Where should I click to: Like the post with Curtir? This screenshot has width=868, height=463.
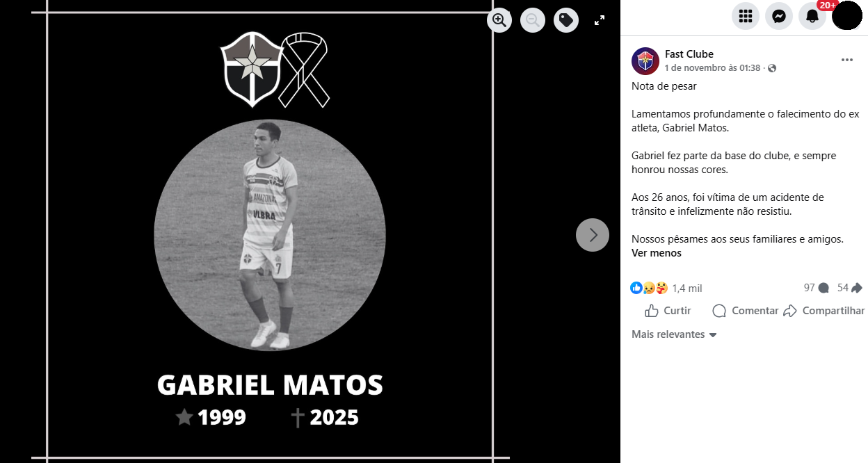click(x=668, y=311)
